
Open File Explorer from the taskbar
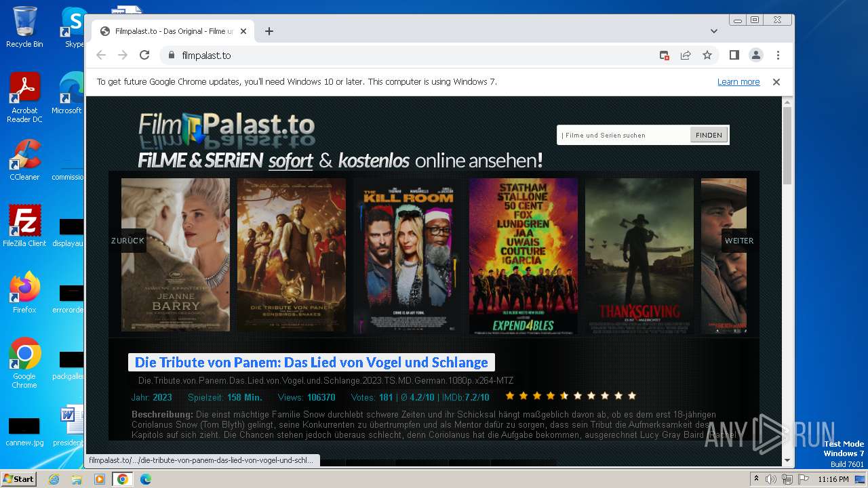click(x=77, y=479)
